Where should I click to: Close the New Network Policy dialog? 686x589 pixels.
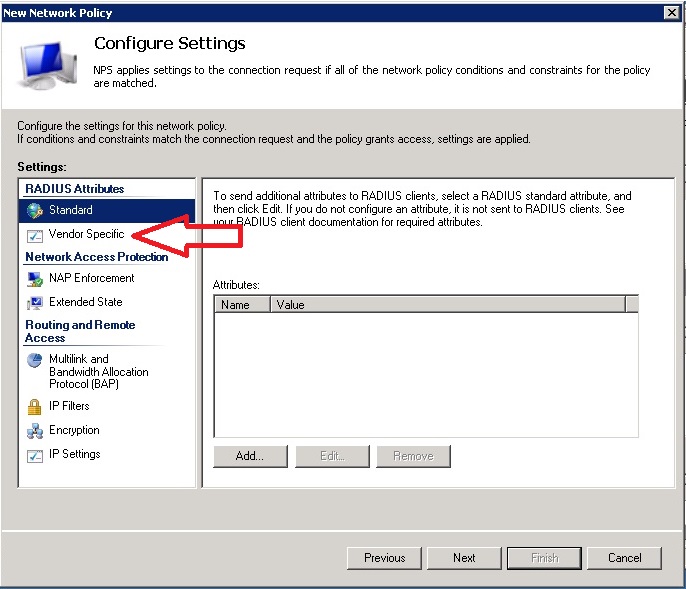pos(672,12)
